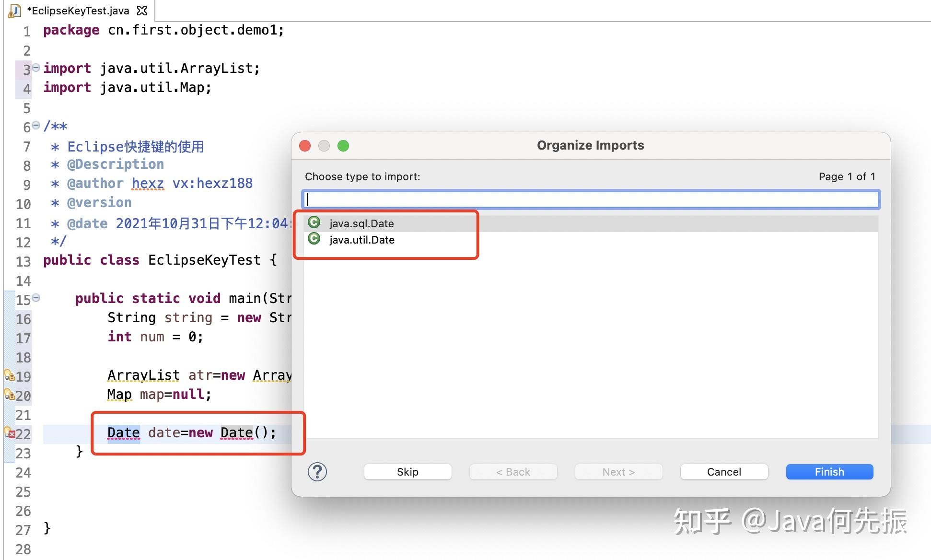Collapse the Javadoc comment fold toggle
The width and height of the screenshot is (931, 560).
(x=36, y=126)
